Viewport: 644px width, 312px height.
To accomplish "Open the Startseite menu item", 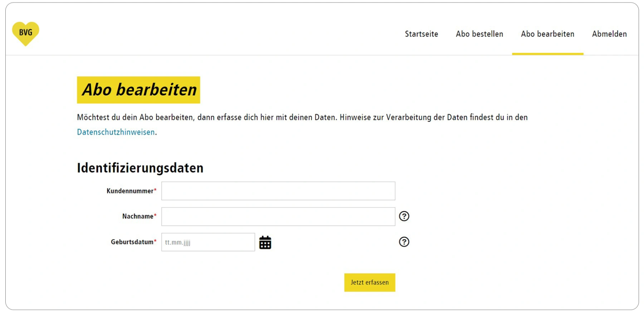I will [x=421, y=34].
